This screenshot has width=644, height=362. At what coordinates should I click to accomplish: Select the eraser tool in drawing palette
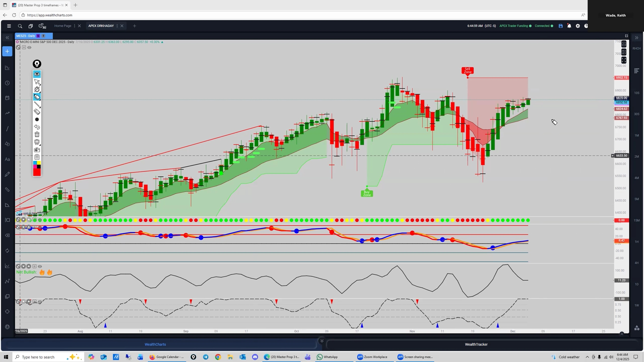pos(37,112)
